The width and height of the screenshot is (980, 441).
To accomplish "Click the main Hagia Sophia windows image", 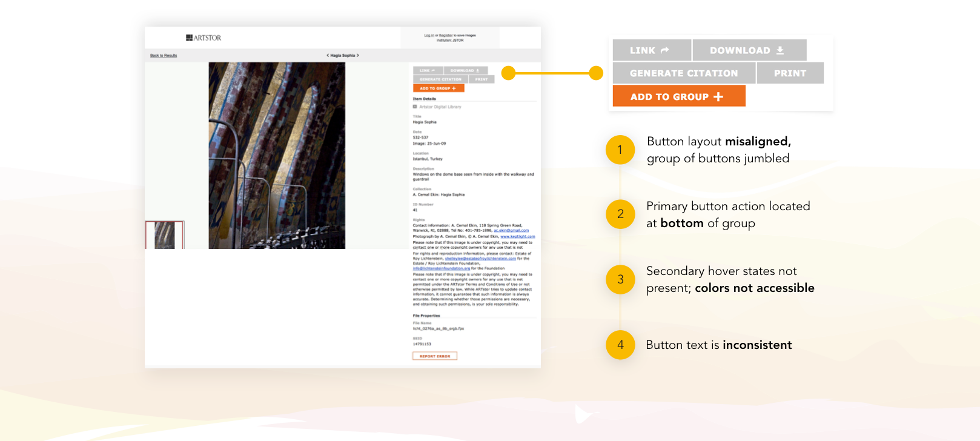I will 277,156.
